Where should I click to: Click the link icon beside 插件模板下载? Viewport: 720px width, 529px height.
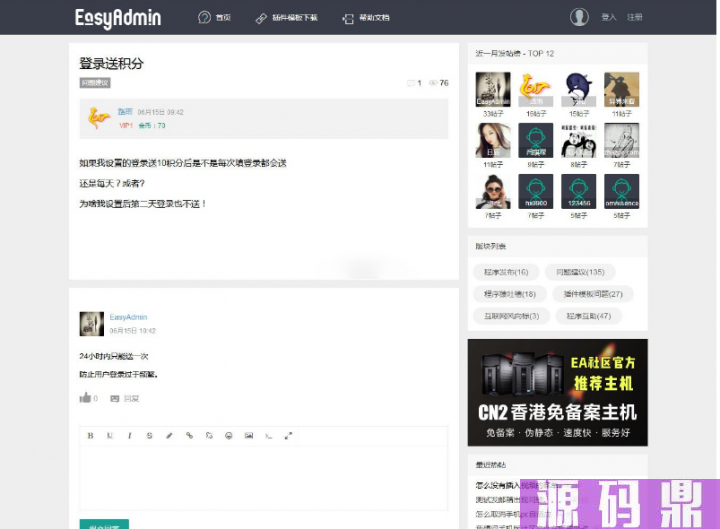(x=261, y=18)
